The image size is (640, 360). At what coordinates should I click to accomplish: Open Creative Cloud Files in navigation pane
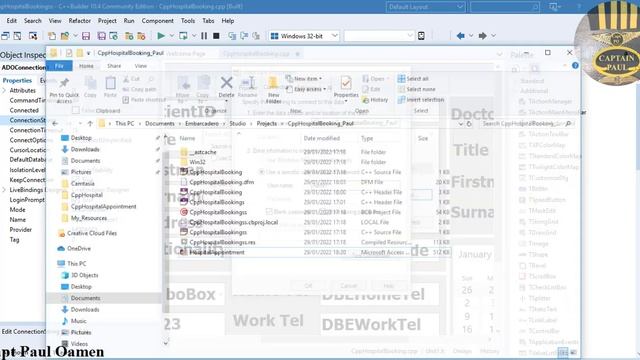point(92,233)
